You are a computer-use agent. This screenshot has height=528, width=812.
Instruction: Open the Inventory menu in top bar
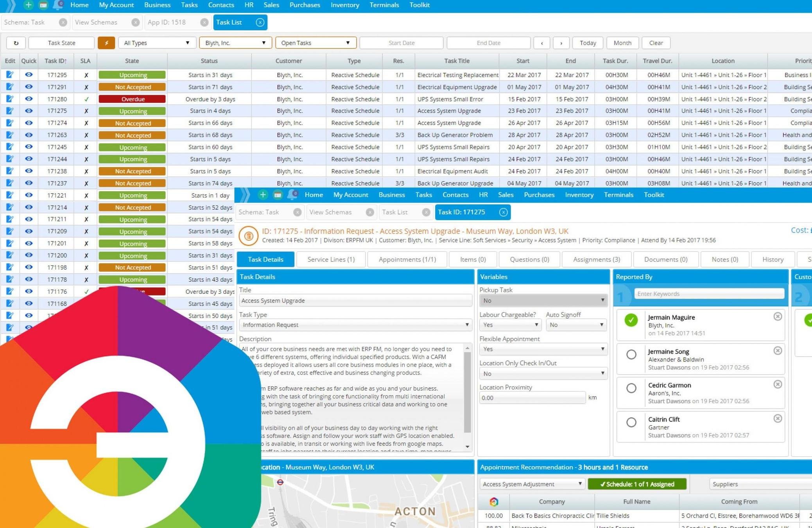[x=344, y=5]
